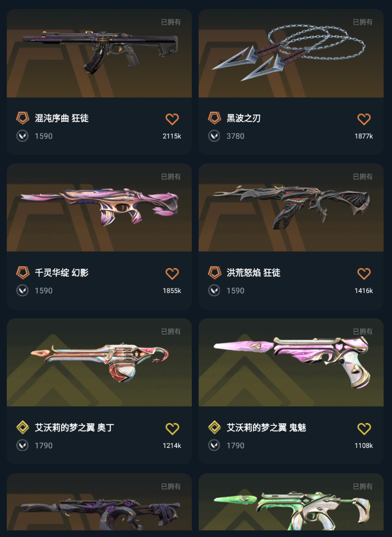This screenshot has height=537, width=392.
Task: Favorite the 混沌序曲 狂徒 skin with heart
Action: (x=172, y=119)
